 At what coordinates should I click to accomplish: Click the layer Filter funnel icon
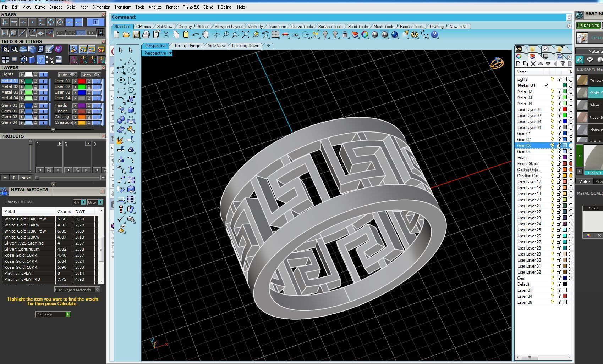[x=563, y=64]
